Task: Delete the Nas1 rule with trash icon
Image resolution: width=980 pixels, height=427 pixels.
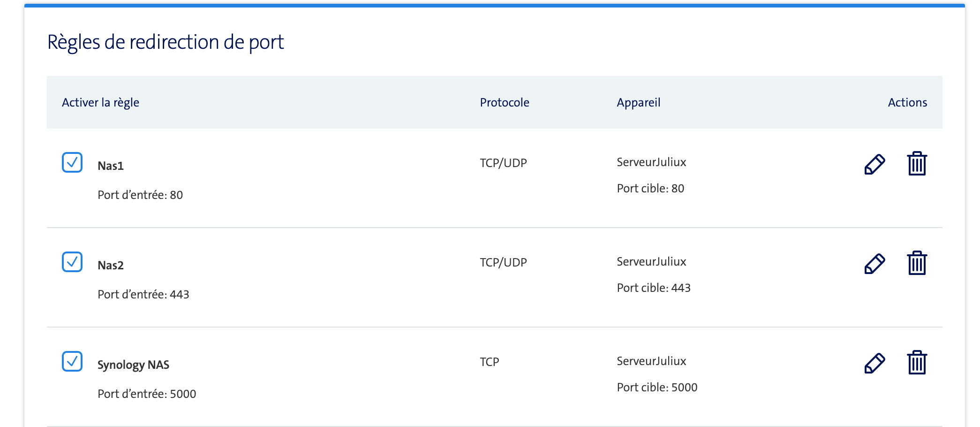Action: click(x=917, y=164)
